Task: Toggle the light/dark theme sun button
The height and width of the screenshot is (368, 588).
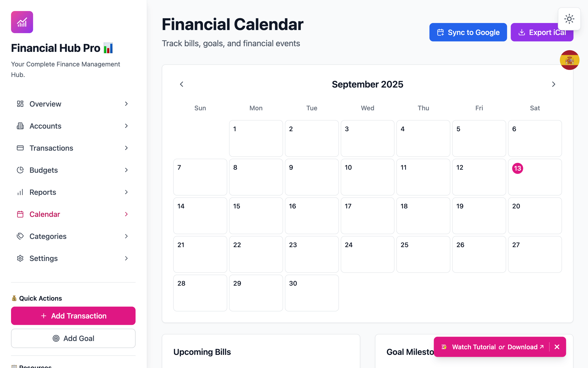Action: (569, 19)
